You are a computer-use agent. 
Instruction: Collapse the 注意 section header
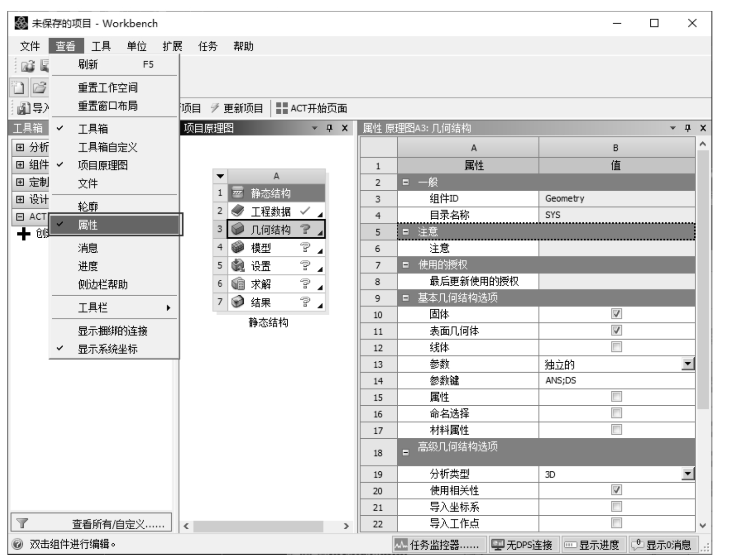(406, 232)
